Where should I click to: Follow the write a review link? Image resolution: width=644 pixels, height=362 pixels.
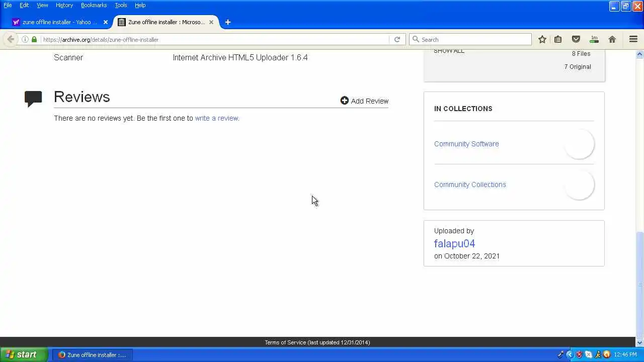point(216,118)
